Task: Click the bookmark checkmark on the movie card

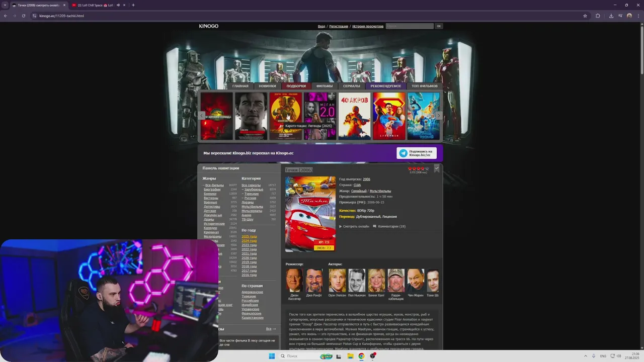Action: (x=437, y=169)
